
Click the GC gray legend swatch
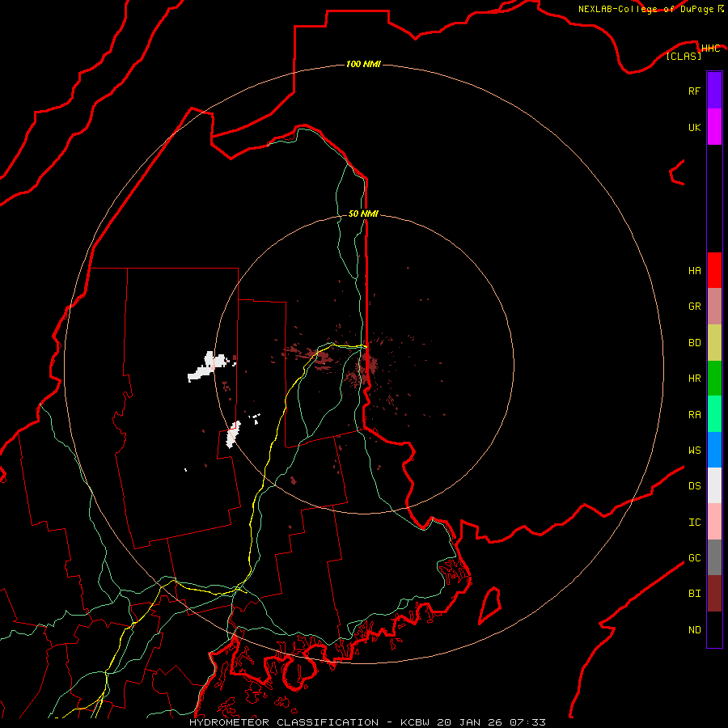pyautogui.click(x=714, y=557)
